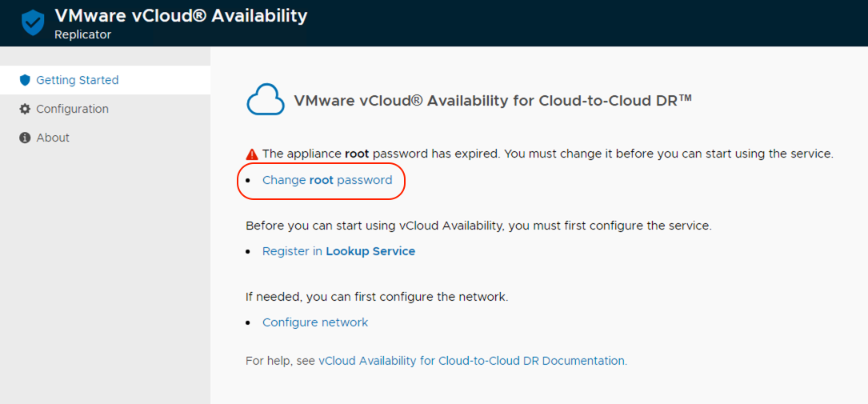The width and height of the screenshot is (868, 404).
Task: Click the red warning triangle icon
Action: coord(252,154)
